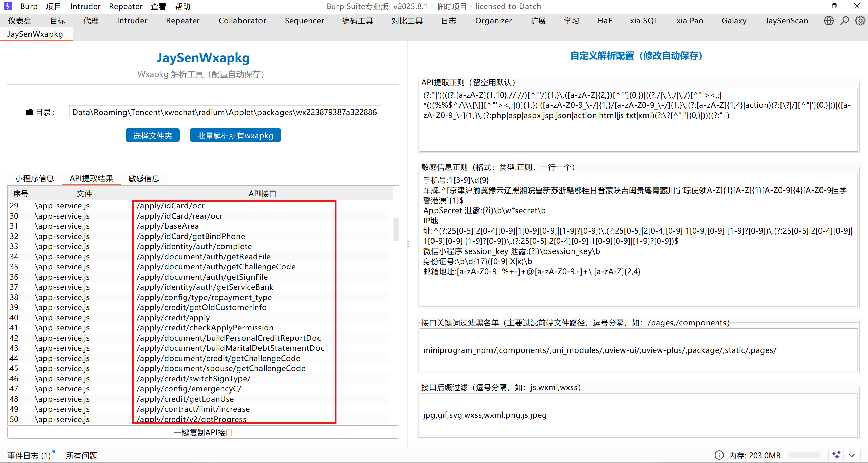This screenshot has height=463, width=868.
Task: Click the globe icon in top toolbar
Action: point(829,21)
